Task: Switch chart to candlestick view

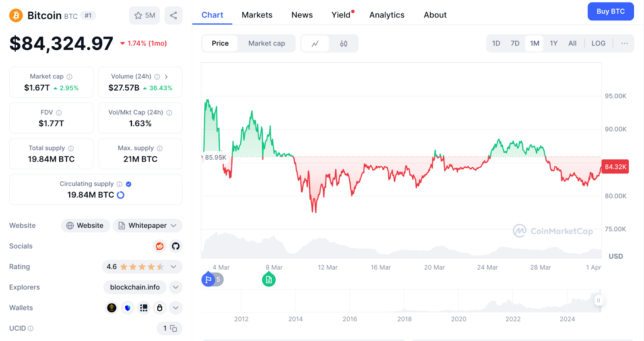Action: 343,43
